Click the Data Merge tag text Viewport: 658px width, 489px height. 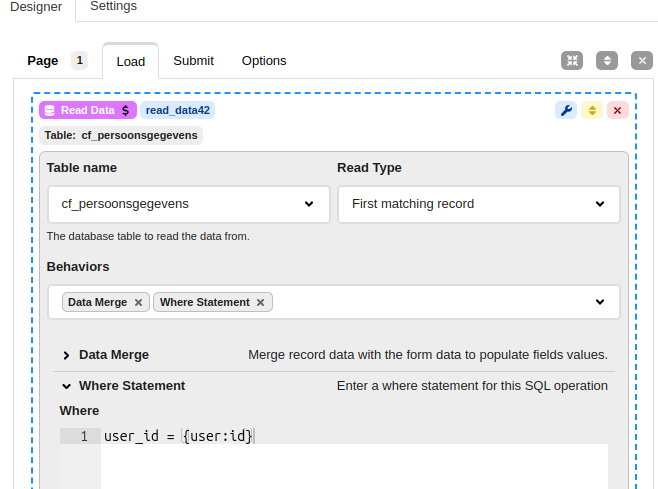point(97,303)
